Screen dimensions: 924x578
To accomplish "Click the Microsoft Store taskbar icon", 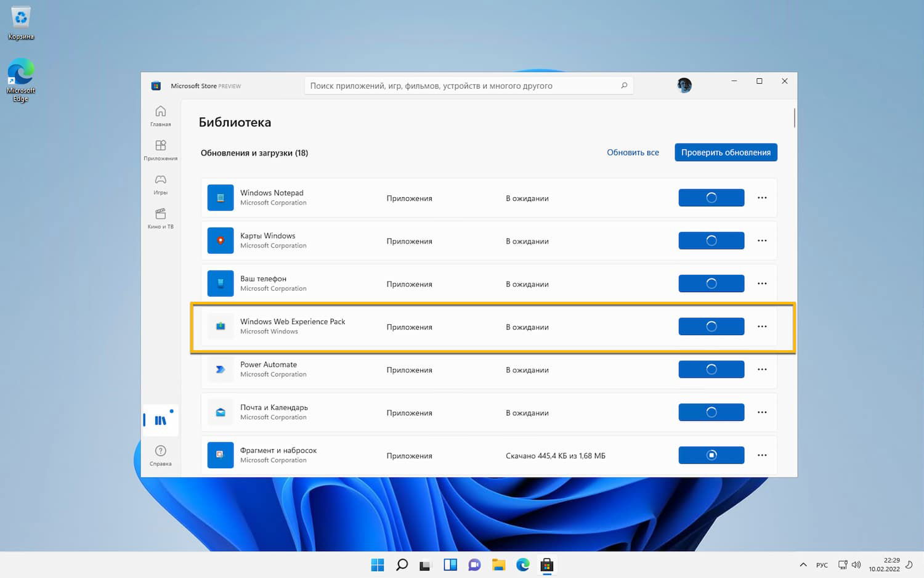I will pos(546,564).
